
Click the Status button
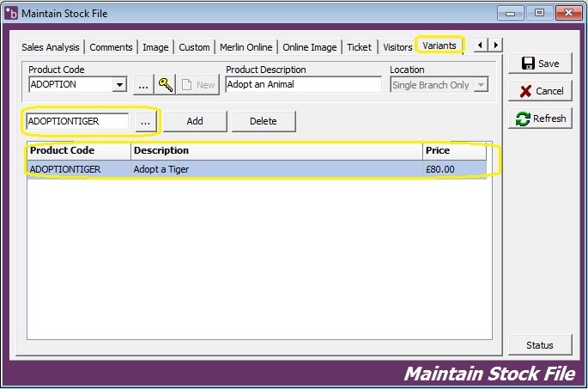(540, 345)
